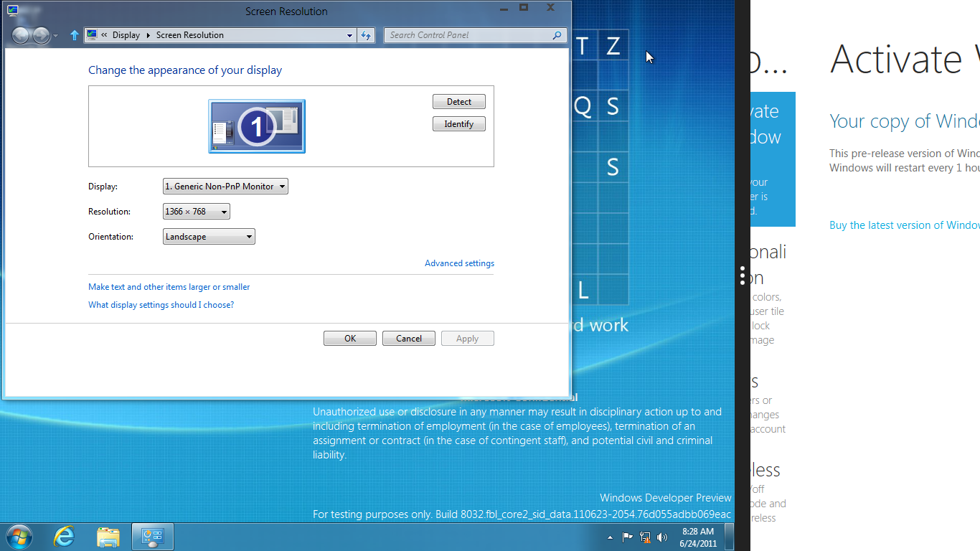Open Windows Explorer folder icon on taskbar
Viewport: 980px width, 551px height.
tap(108, 537)
